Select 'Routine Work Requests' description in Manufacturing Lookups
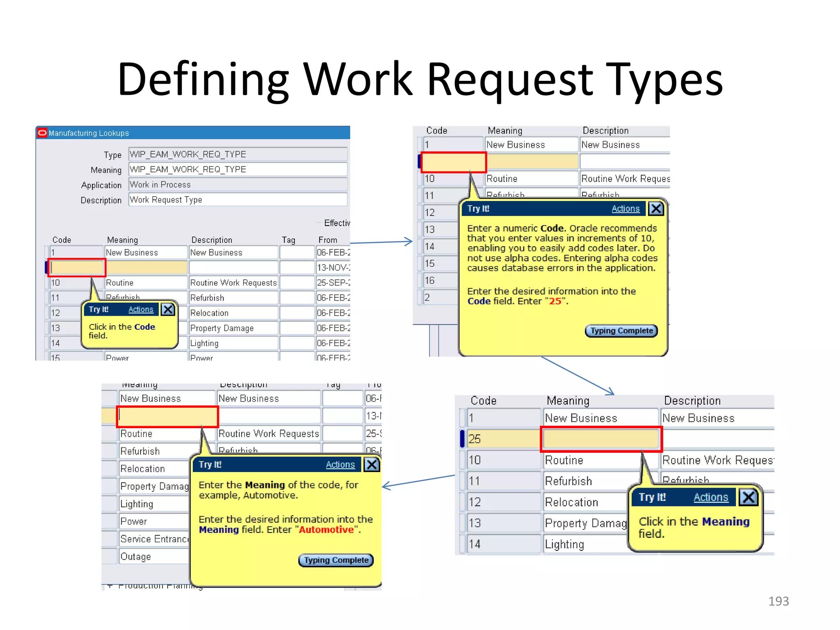Viewport: 840px width, 630px height. click(233, 283)
